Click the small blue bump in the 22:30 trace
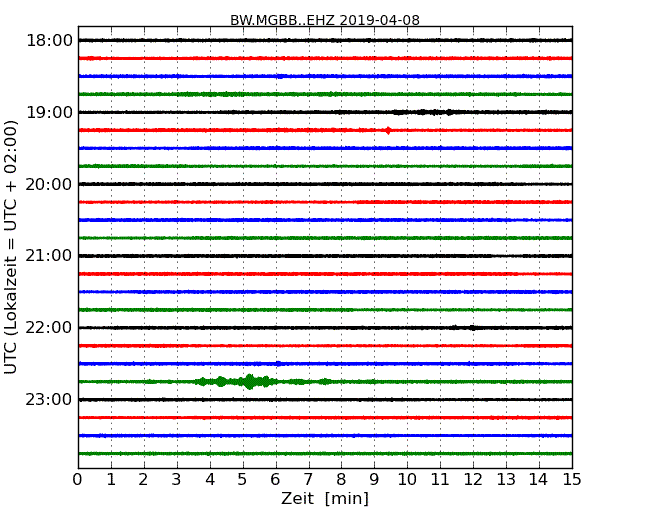This screenshot has width=650, height=520. [x=278, y=364]
